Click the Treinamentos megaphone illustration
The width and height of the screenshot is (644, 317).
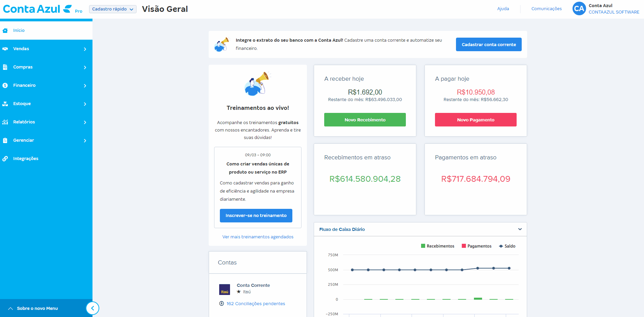[x=257, y=84]
